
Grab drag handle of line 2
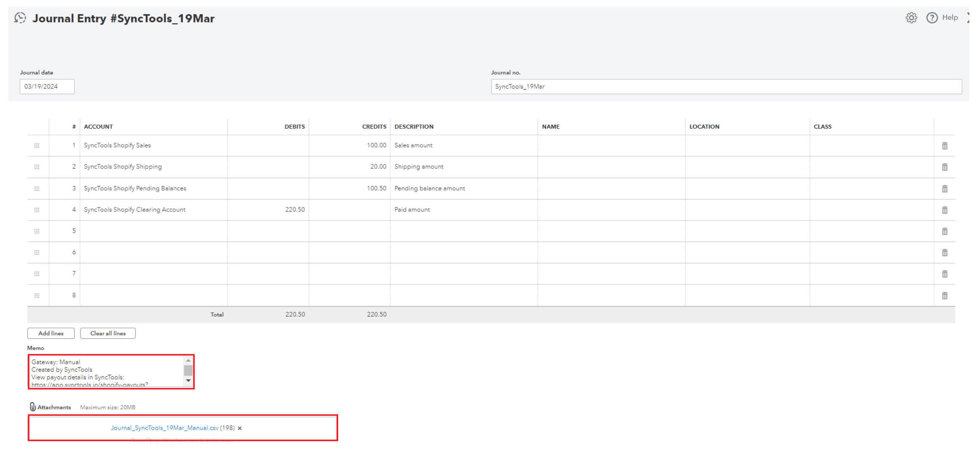point(37,167)
